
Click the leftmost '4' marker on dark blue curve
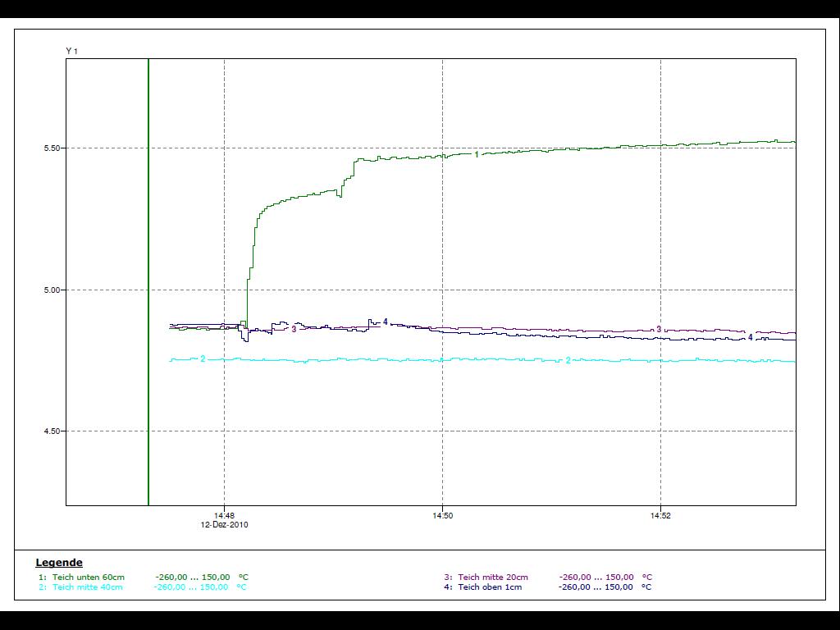pyautogui.click(x=386, y=322)
